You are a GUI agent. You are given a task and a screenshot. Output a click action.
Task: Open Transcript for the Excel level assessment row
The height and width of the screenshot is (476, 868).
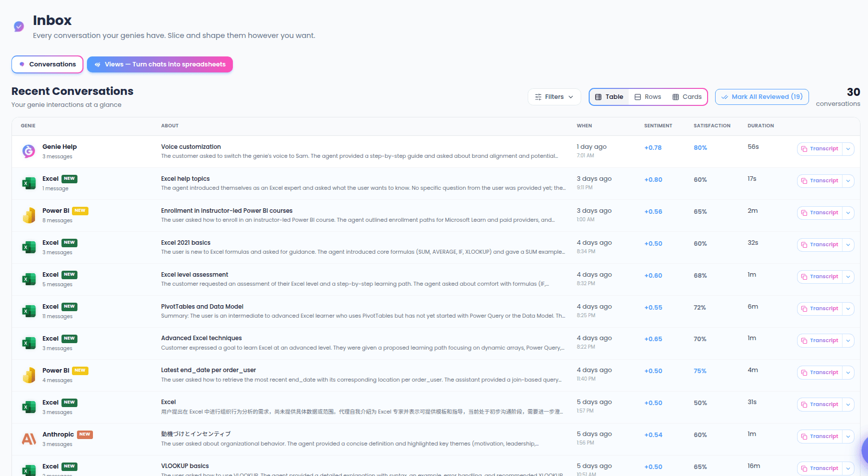click(x=820, y=277)
